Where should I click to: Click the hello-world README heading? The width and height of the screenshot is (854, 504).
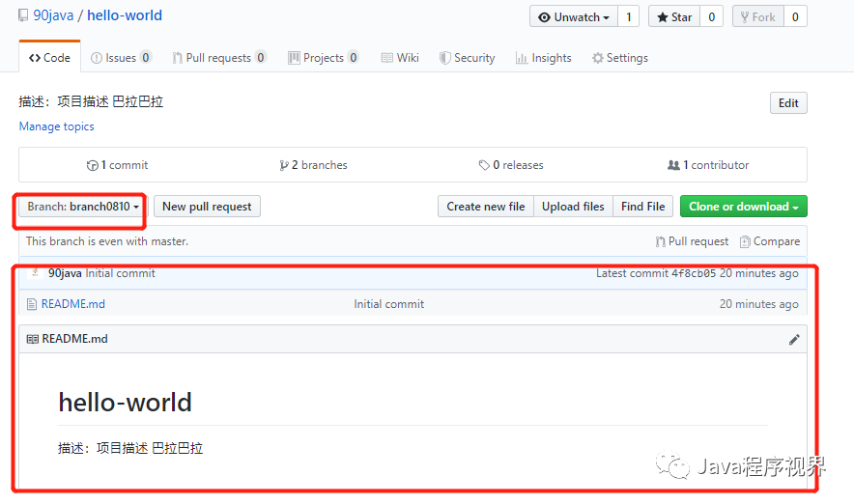click(126, 403)
